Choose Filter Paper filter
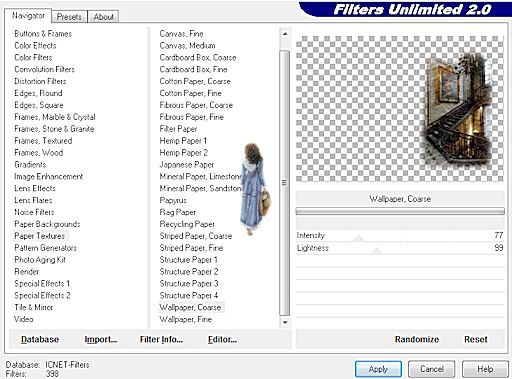Screen dimensions: 512x379 [x=178, y=129]
